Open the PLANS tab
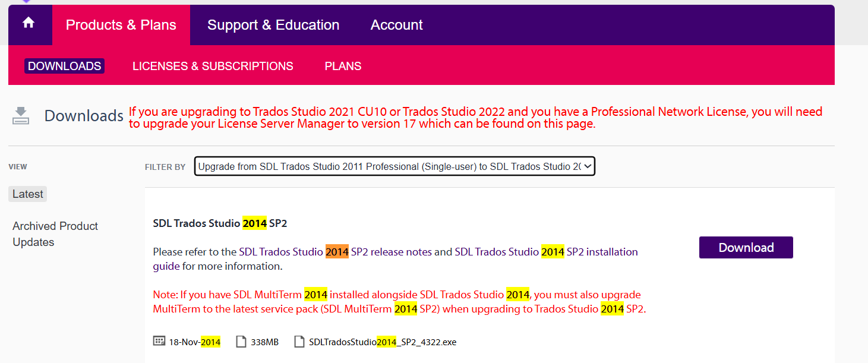868x363 pixels. (x=343, y=65)
